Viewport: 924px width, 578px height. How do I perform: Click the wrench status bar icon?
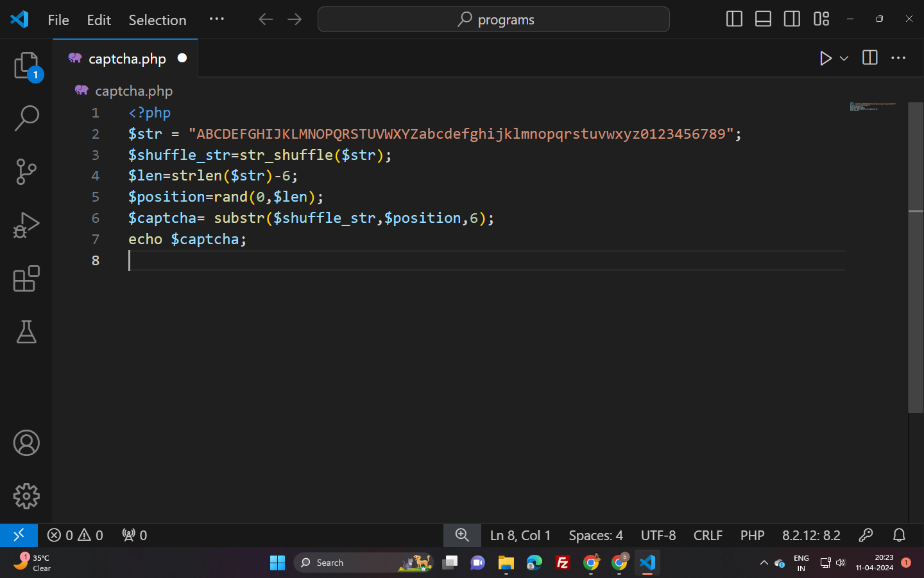(866, 535)
